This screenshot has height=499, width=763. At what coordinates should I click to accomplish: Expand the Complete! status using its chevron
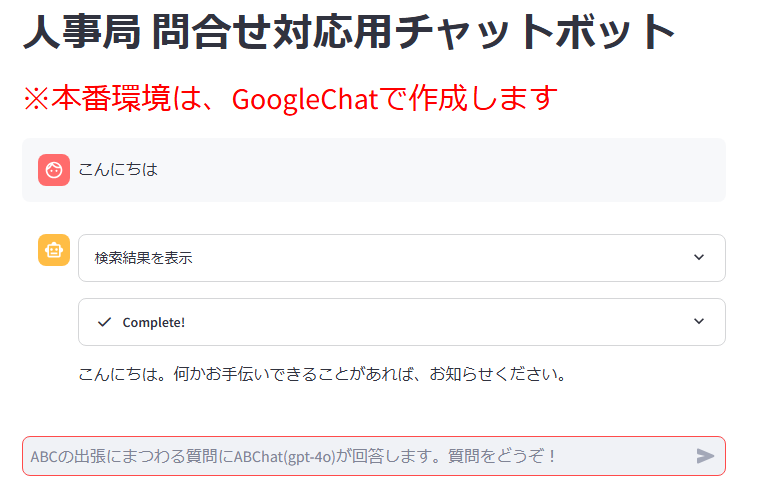pyautogui.click(x=698, y=322)
